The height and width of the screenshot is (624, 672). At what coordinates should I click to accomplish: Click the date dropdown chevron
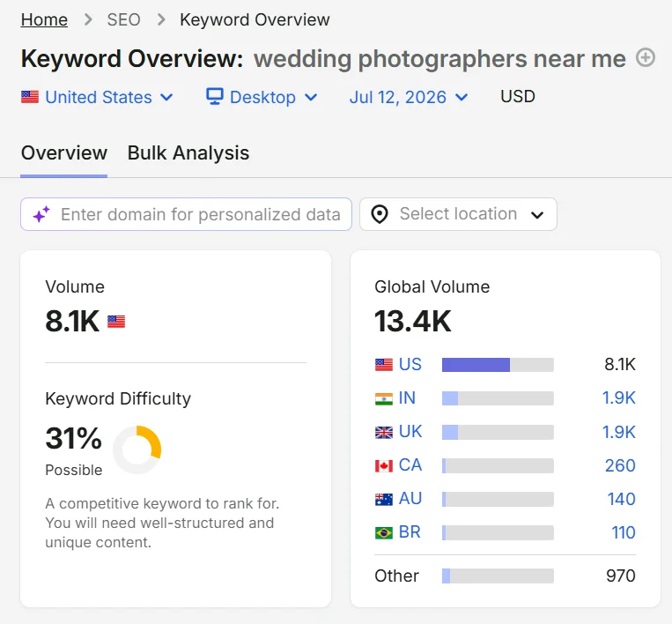[x=462, y=97]
